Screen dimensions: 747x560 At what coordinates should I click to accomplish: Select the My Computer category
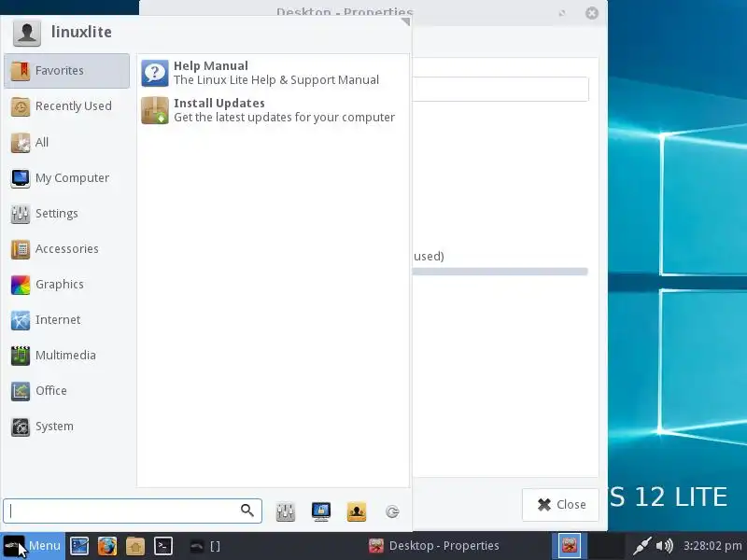pos(66,177)
